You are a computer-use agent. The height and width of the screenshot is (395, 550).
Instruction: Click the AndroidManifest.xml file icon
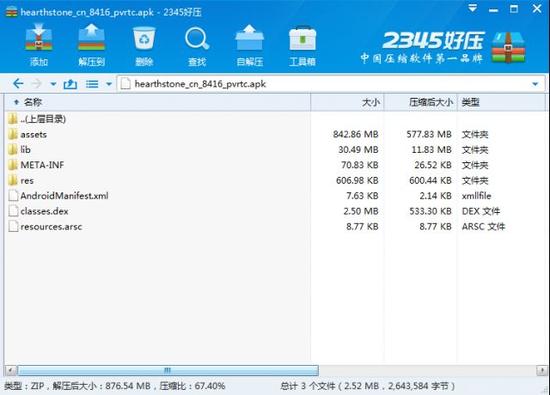click(x=13, y=196)
